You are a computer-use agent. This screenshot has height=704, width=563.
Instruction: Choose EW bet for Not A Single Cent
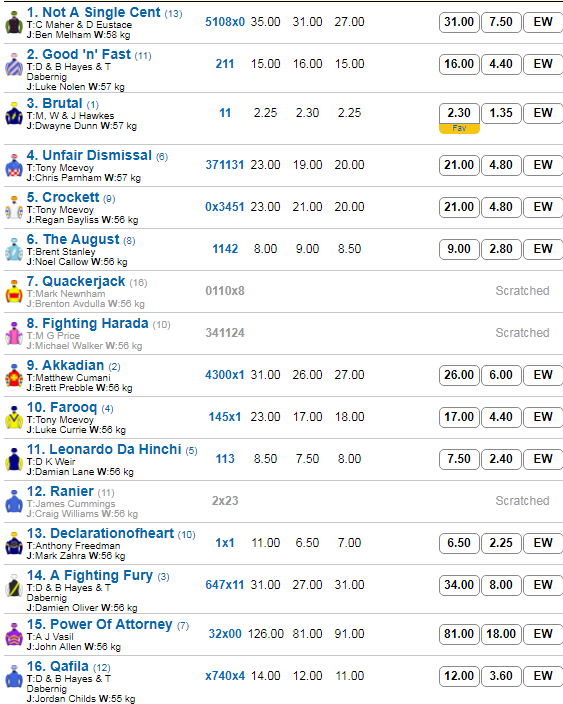pos(543,22)
